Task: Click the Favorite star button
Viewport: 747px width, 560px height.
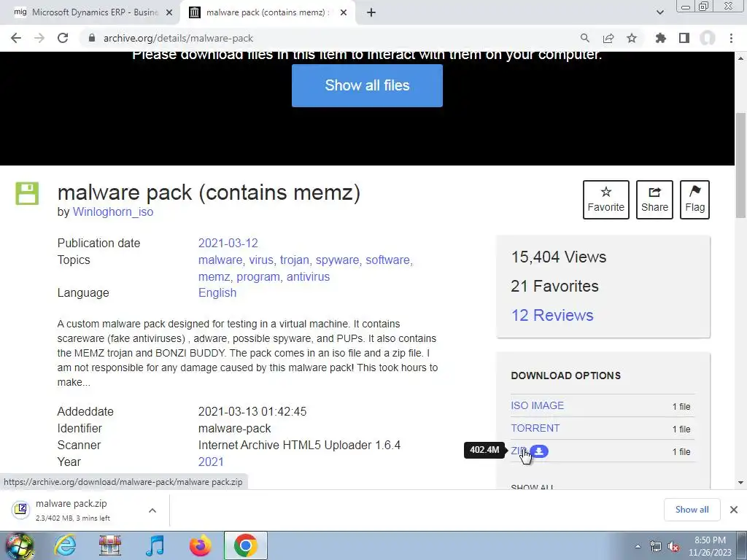Action: (x=606, y=200)
